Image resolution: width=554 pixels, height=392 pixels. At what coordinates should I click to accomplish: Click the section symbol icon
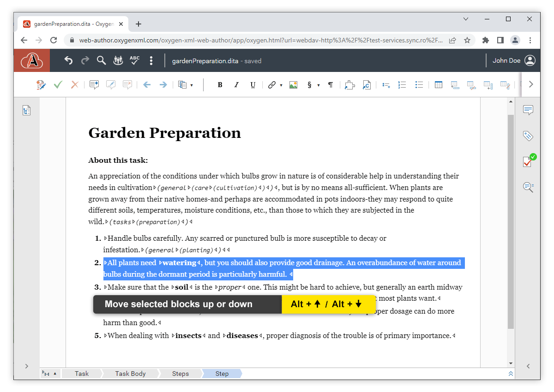coord(309,85)
